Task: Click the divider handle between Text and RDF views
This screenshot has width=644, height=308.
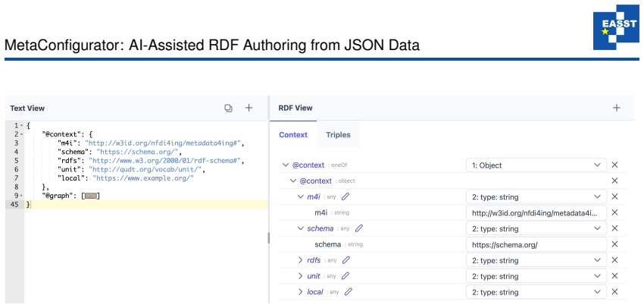Action: pos(269,237)
